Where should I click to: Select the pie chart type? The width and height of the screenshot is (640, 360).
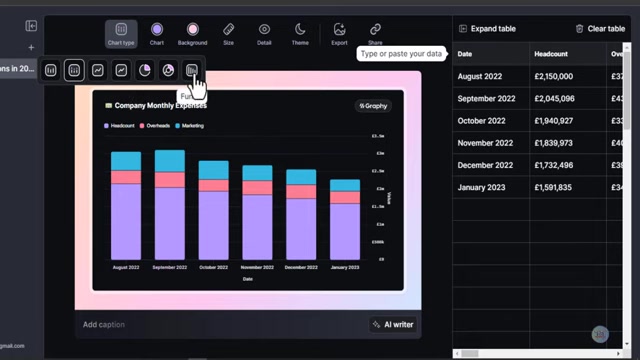(x=144, y=70)
